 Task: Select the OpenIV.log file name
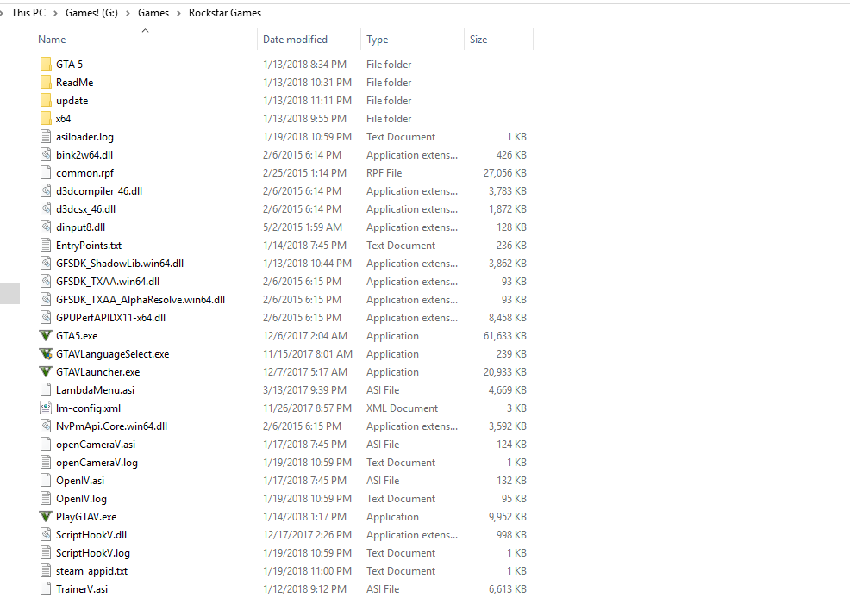[x=81, y=499]
